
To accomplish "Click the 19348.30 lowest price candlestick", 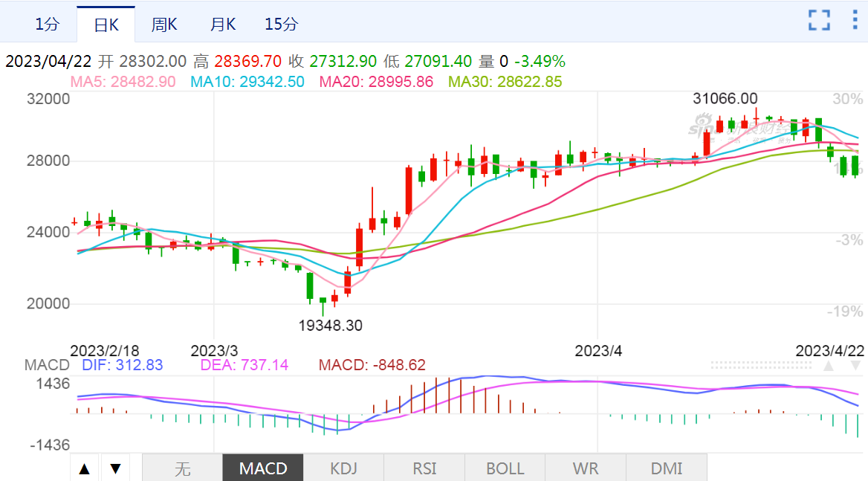I will (323, 303).
